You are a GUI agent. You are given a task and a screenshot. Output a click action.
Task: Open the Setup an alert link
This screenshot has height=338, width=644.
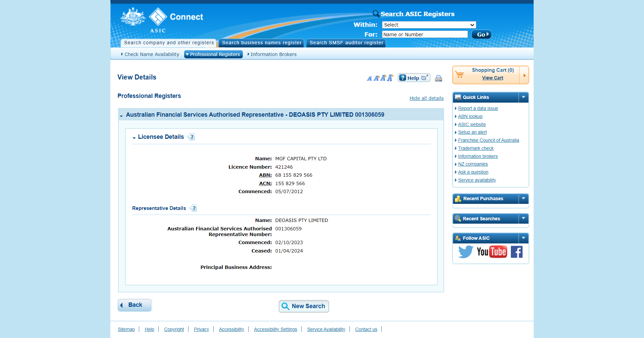[472, 132]
